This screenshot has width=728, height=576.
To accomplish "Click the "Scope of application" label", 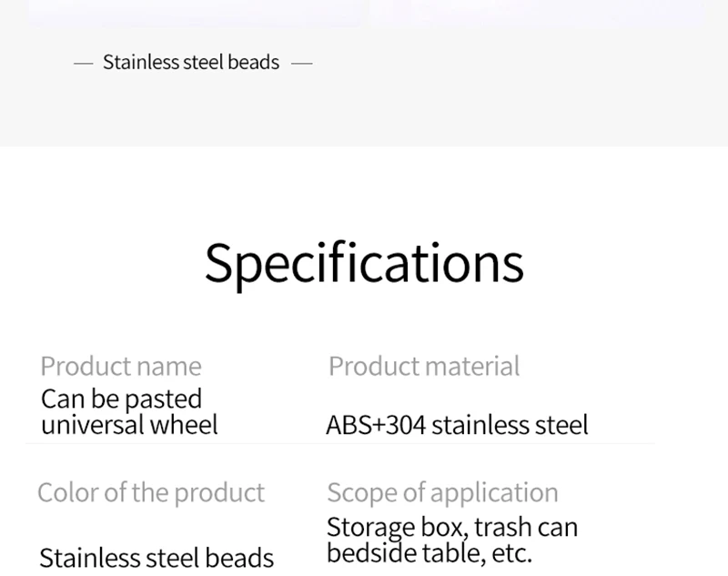I will click(442, 492).
